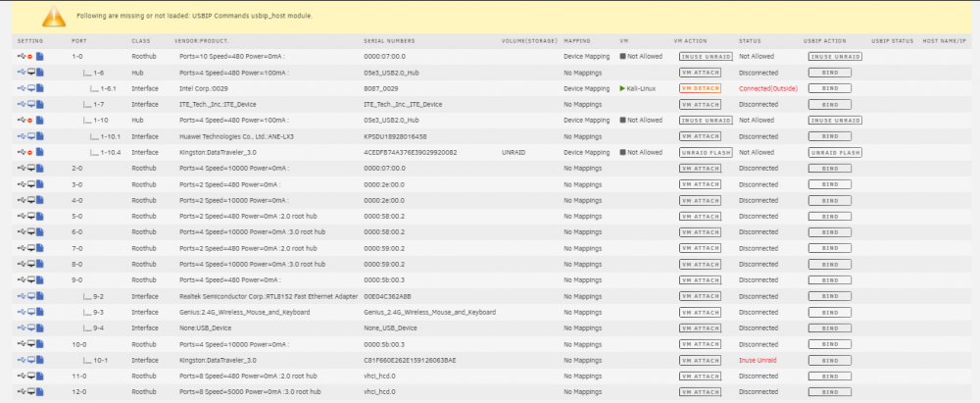The width and height of the screenshot is (980, 403).
Task: Open the document icon for roothub 7-0
Action: click(39, 248)
